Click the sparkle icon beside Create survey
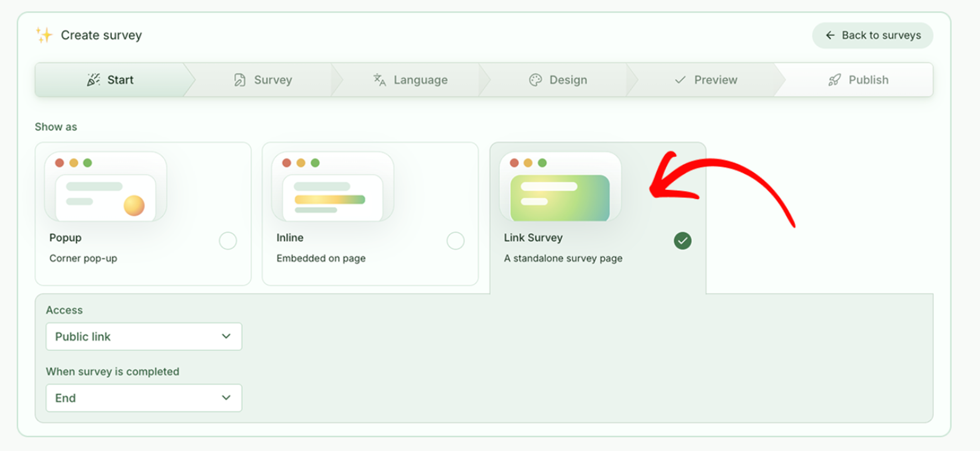 pyautogui.click(x=44, y=35)
